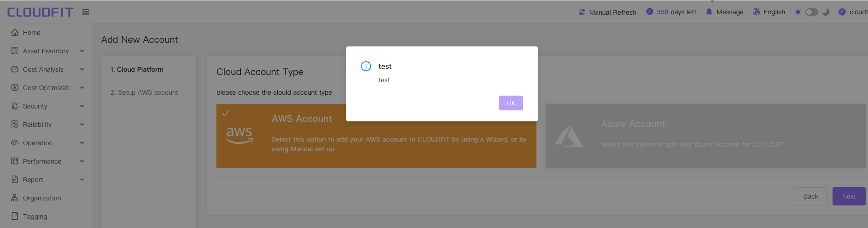Click the Back button

pyautogui.click(x=811, y=196)
